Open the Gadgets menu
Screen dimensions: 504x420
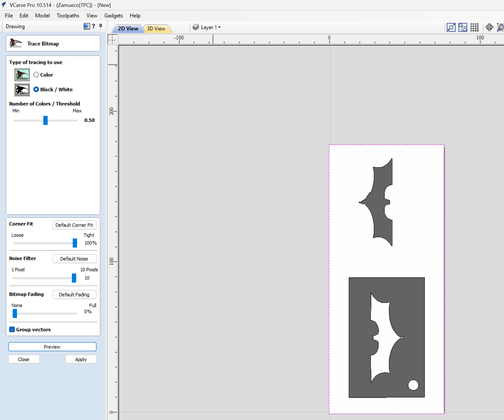pyautogui.click(x=113, y=16)
